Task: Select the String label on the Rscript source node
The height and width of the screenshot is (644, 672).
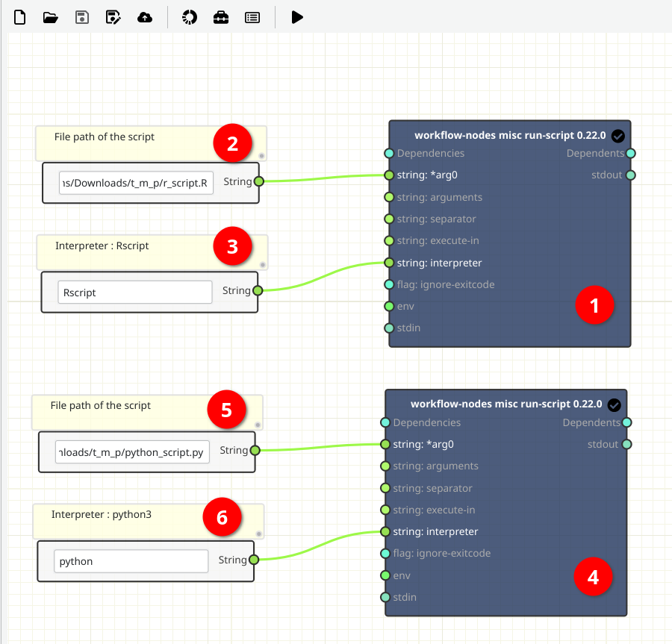Action: click(237, 291)
